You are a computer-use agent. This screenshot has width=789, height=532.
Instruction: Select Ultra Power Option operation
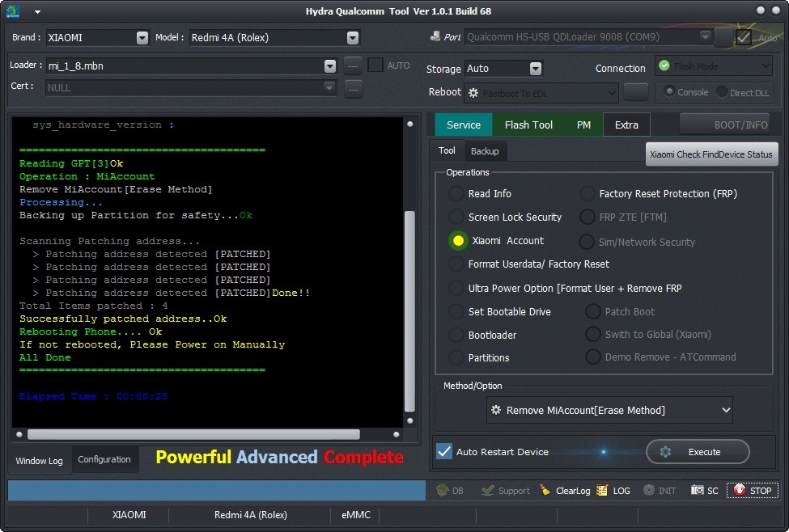pyautogui.click(x=456, y=288)
